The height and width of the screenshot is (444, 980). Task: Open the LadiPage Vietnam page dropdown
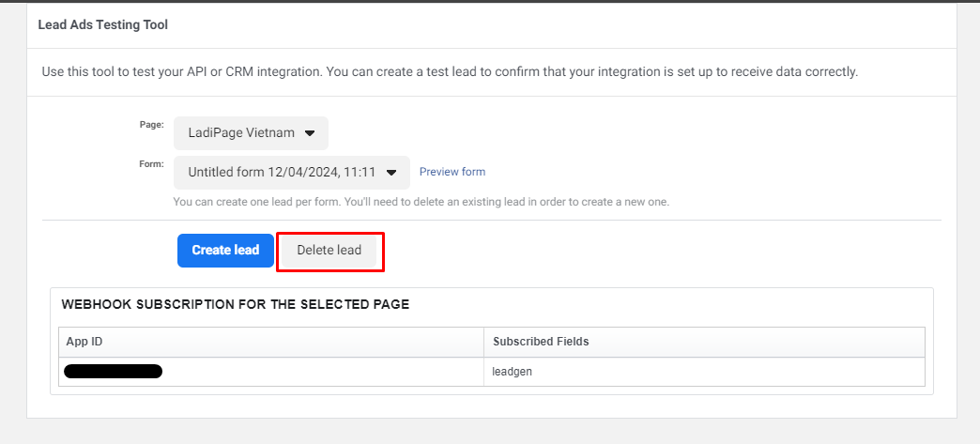click(251, 133)
